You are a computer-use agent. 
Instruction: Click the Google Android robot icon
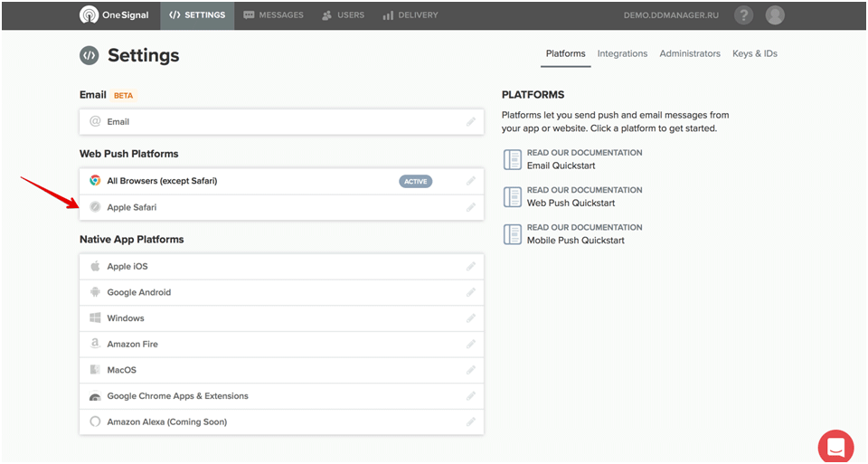(95, 292)
